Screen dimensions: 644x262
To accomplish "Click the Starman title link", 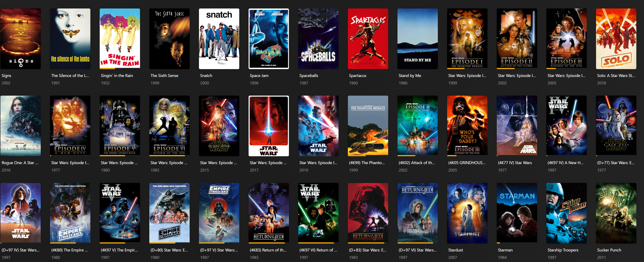I will (x=505, y=250).
